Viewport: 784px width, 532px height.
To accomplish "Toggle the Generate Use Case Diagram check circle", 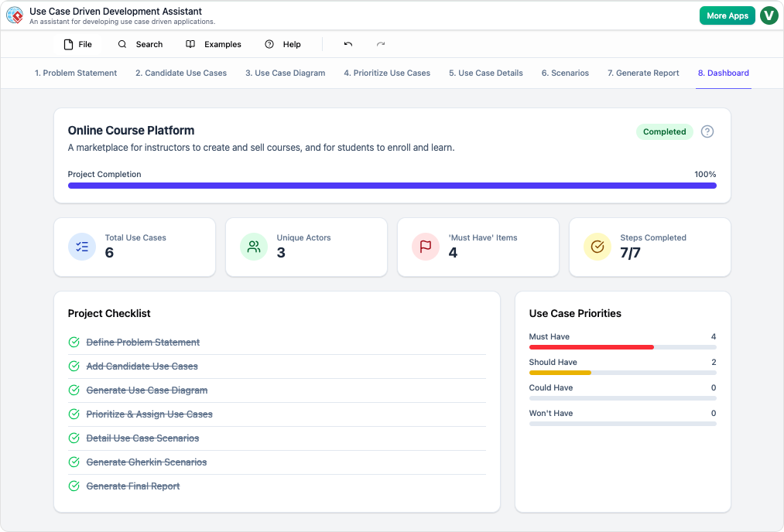I will [x=74, y=390].
